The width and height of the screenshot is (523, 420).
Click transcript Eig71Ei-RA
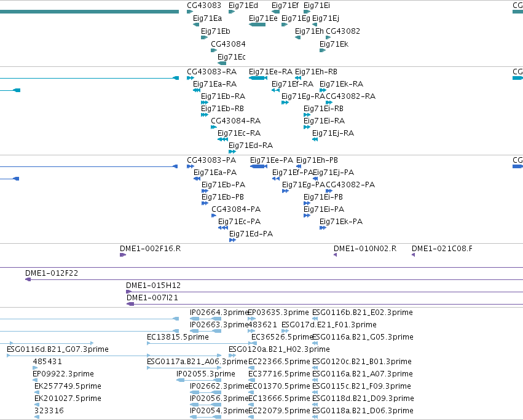324,121
